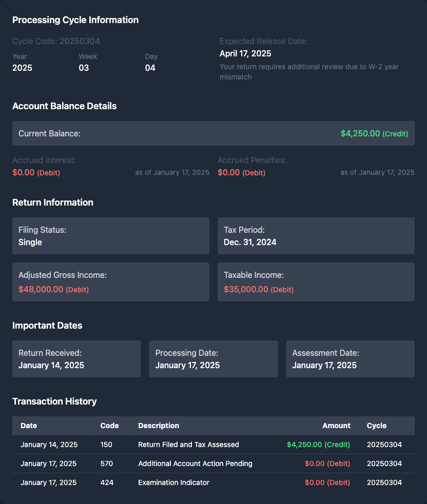Image resolution: width=427 pixels, height=504 pixels.
Task: Sort by the Amount column header
Action: [336, 426]
